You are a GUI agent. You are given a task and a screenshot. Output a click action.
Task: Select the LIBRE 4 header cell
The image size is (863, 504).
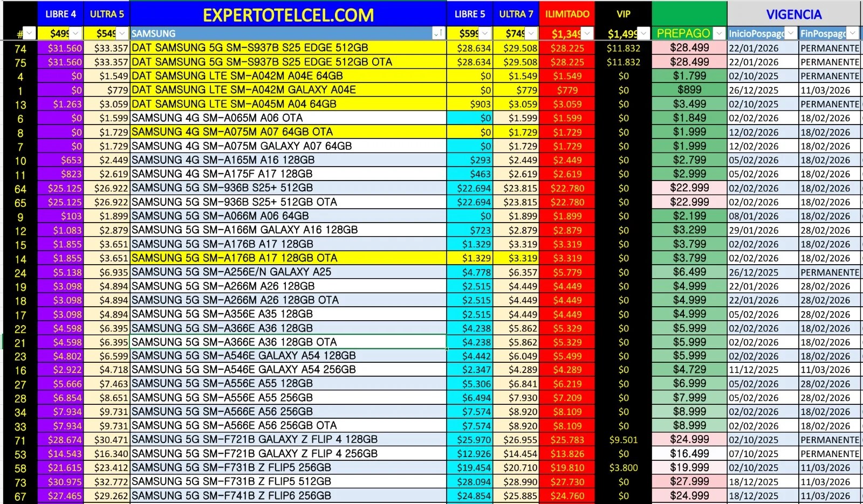coord(60,14)
